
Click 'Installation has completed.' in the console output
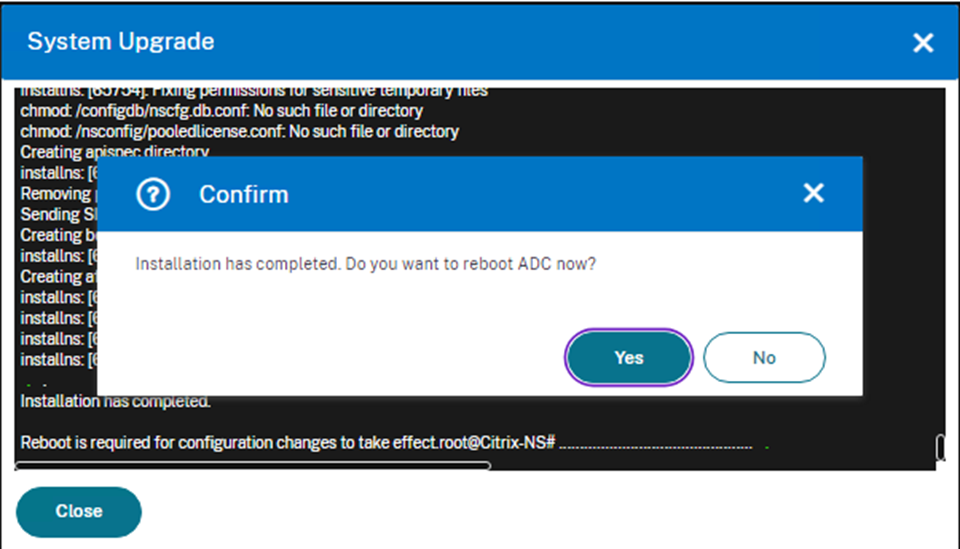click(x=116, y=402)
